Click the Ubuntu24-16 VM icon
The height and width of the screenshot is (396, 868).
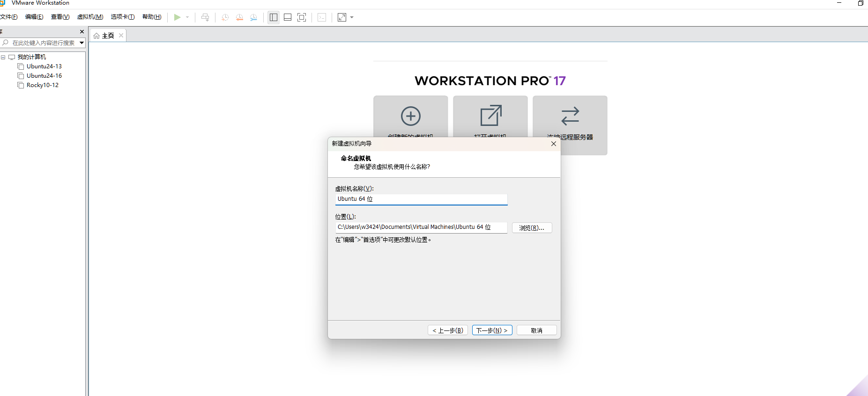click(21, 76)
